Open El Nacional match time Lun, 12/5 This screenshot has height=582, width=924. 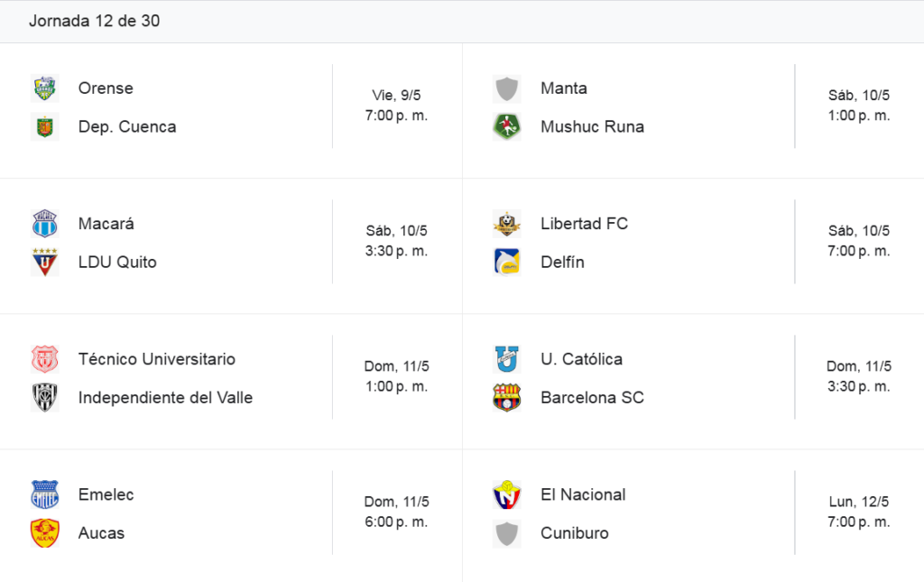coord(859,512)
